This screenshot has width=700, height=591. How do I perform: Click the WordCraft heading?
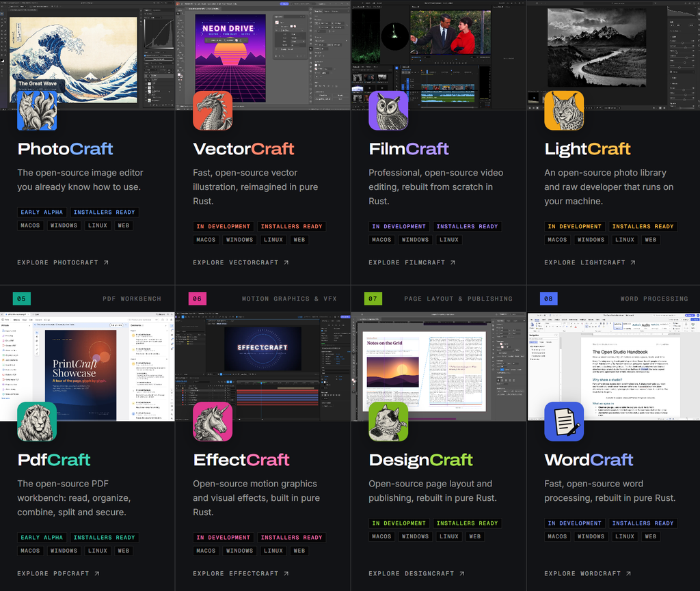tap(589, 460)
